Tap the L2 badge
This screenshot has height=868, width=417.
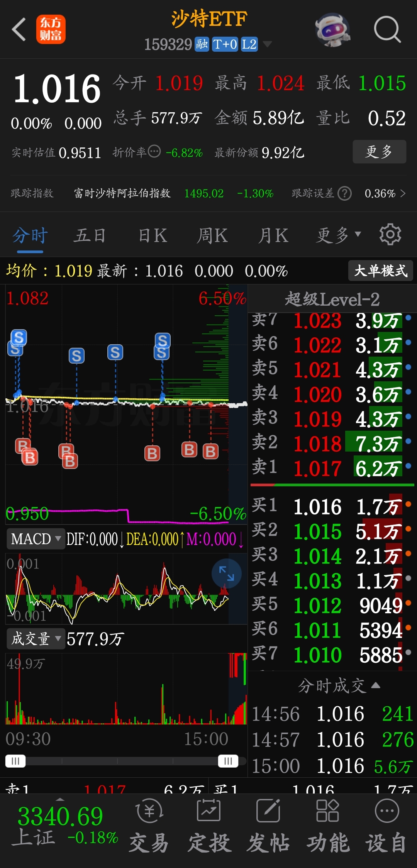point(249,44)
